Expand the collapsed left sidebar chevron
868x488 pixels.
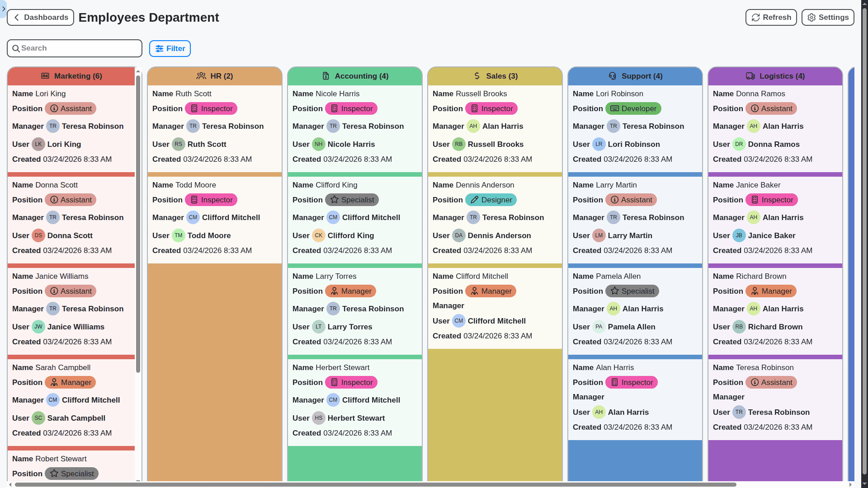click(x=4, y=9)
